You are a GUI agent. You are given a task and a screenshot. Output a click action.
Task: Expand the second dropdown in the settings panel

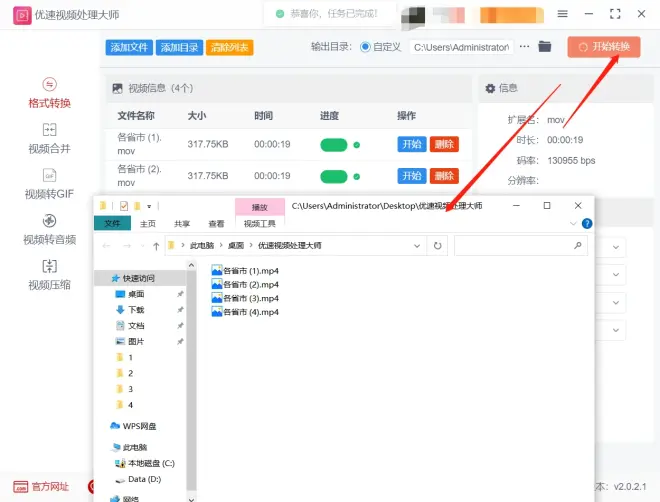pos(615,275)
